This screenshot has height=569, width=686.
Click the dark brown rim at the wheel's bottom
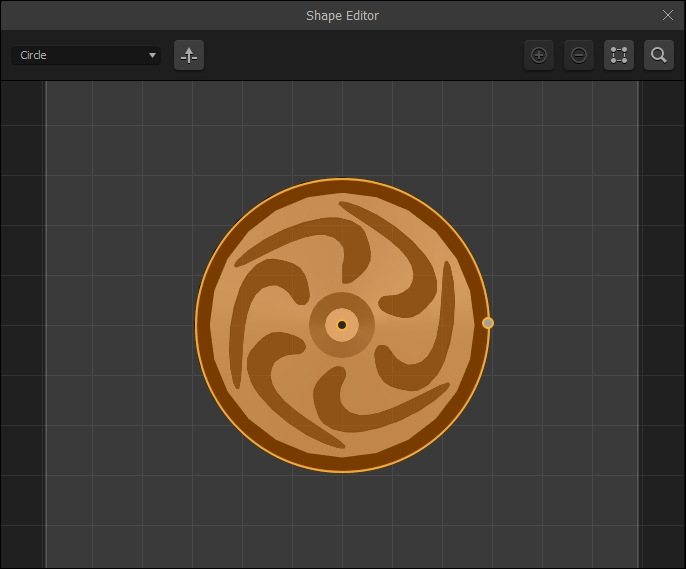click(342, 462)
